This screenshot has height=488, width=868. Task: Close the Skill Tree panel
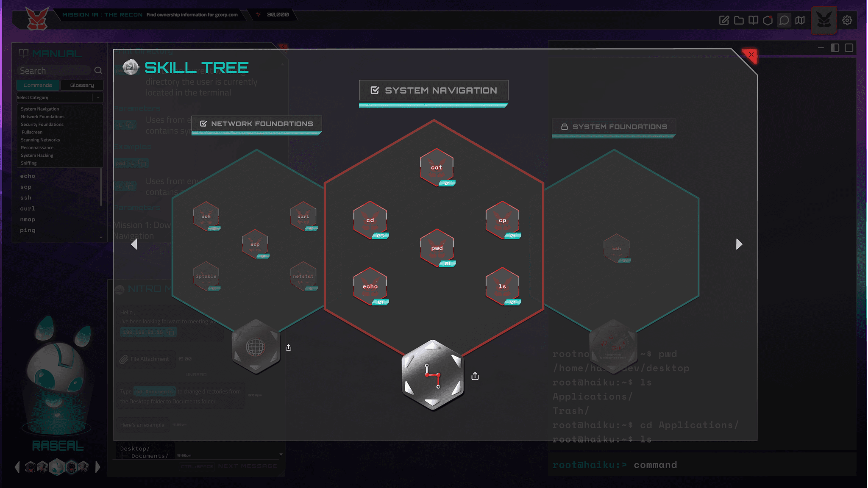[751, 55]
